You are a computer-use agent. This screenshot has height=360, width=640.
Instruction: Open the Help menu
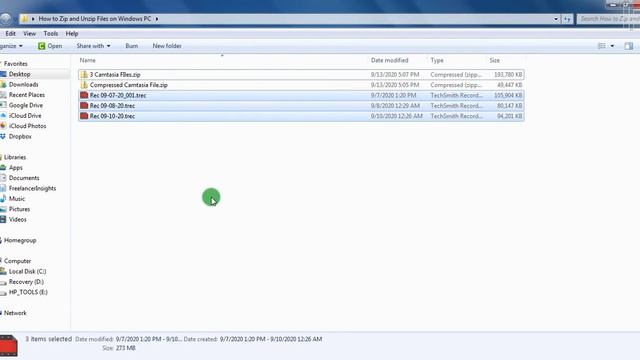point(72,33)
